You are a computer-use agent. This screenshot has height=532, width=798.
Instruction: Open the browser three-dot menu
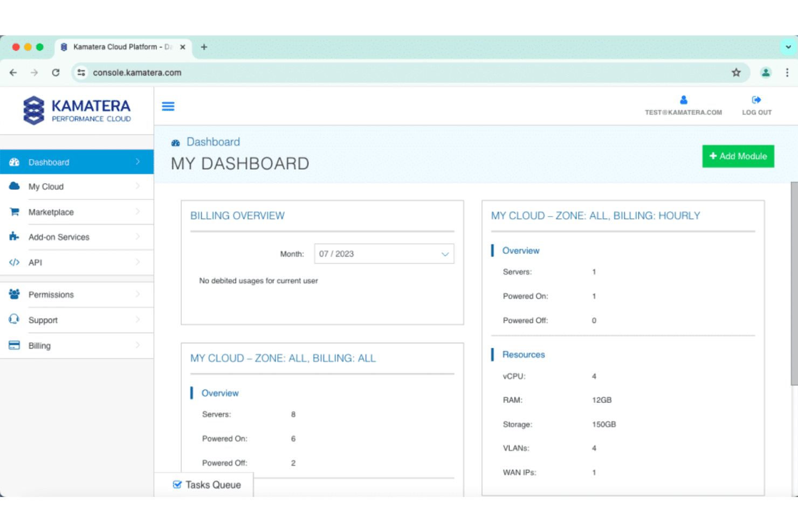787,72
